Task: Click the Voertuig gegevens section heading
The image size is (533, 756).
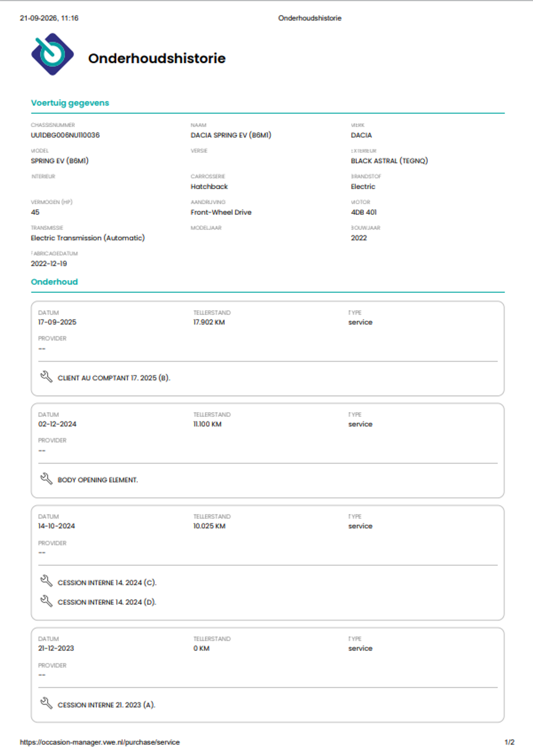Action: click(x=70, y=103)
